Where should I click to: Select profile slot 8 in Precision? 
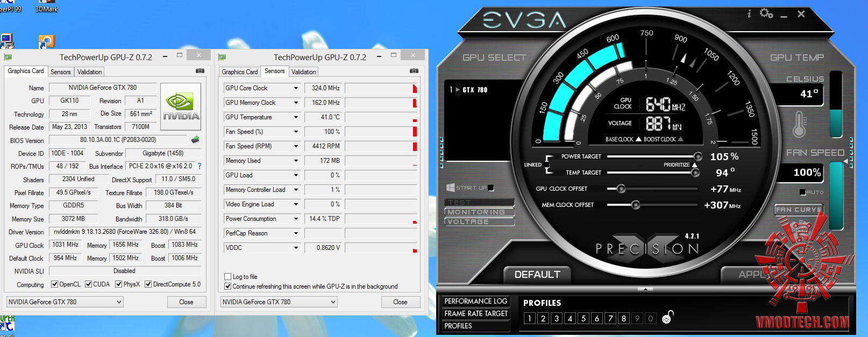pos(624,318)
